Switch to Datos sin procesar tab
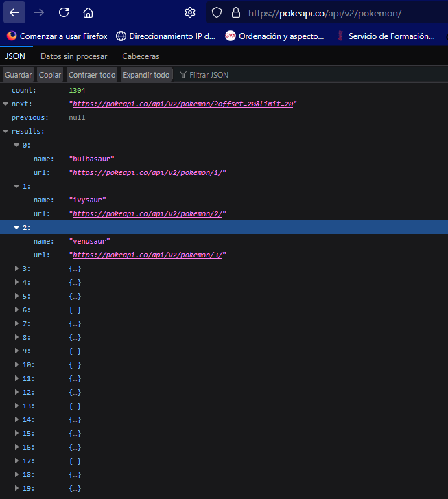448x499 pixels. pos(74,56)
